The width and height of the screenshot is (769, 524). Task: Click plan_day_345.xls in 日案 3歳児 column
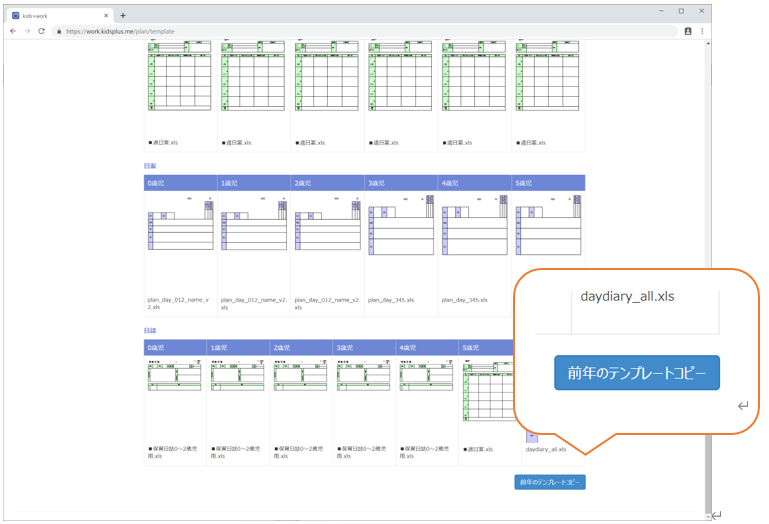[x=391, y=300]
